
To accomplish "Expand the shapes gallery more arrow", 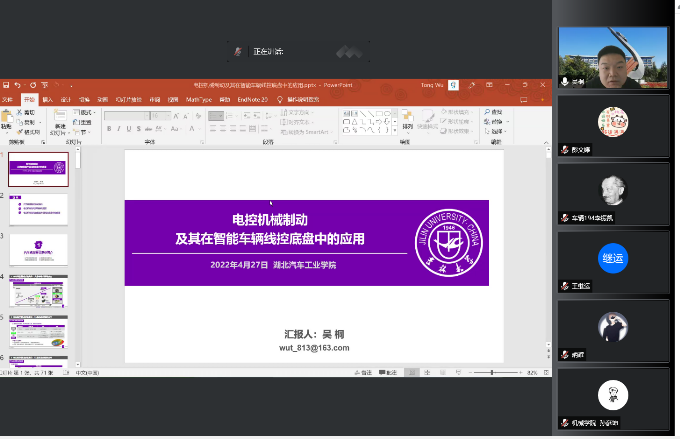I will tap(395, 130).
